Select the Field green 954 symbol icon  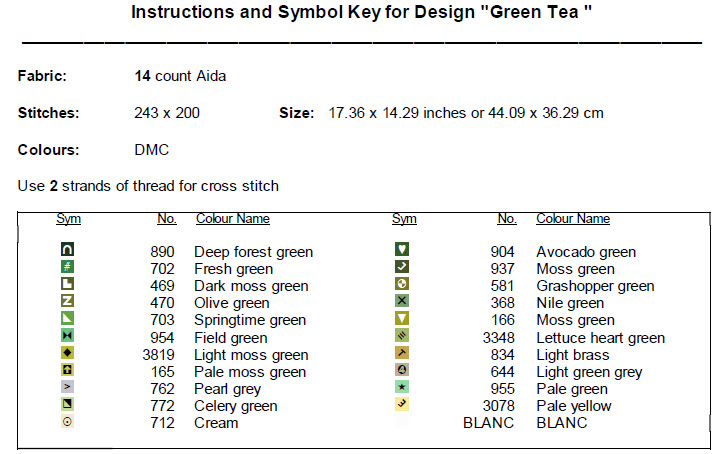click(x=68, y=336)
